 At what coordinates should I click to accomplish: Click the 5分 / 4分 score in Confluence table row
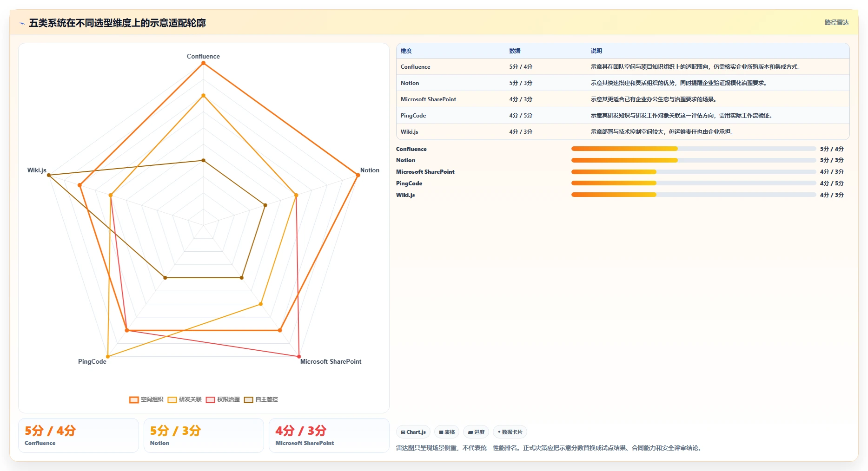(x=521, y=67)
